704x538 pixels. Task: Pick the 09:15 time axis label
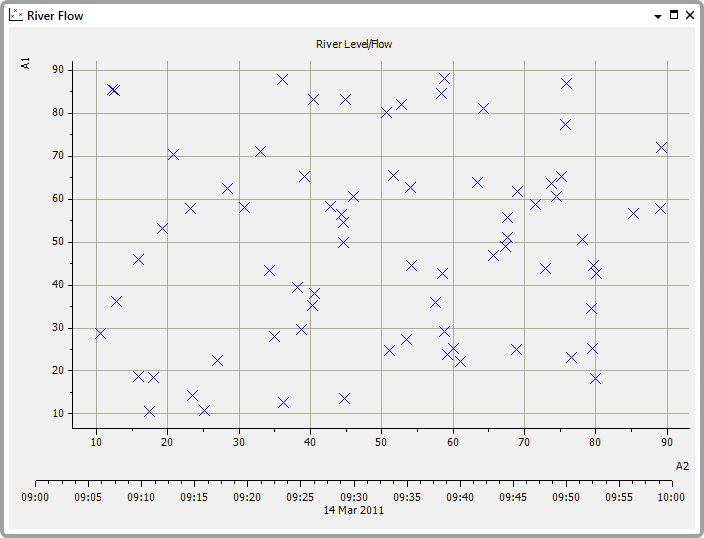coord(194,497)
